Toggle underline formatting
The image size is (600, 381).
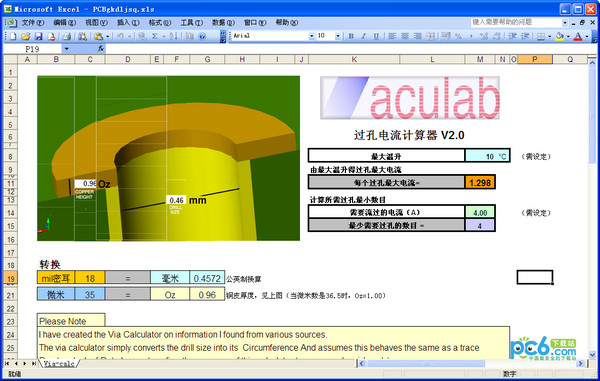coord(376,36)
